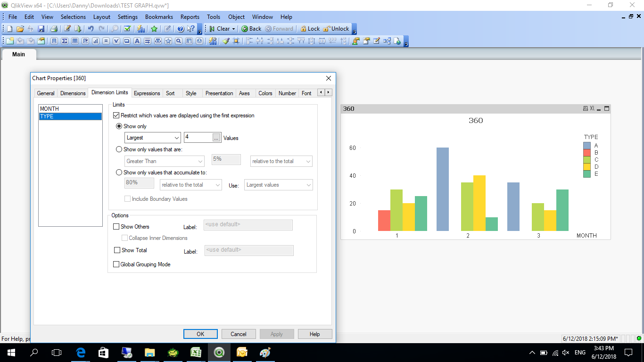Click the Create Table Box icon

tap(75, 41)
